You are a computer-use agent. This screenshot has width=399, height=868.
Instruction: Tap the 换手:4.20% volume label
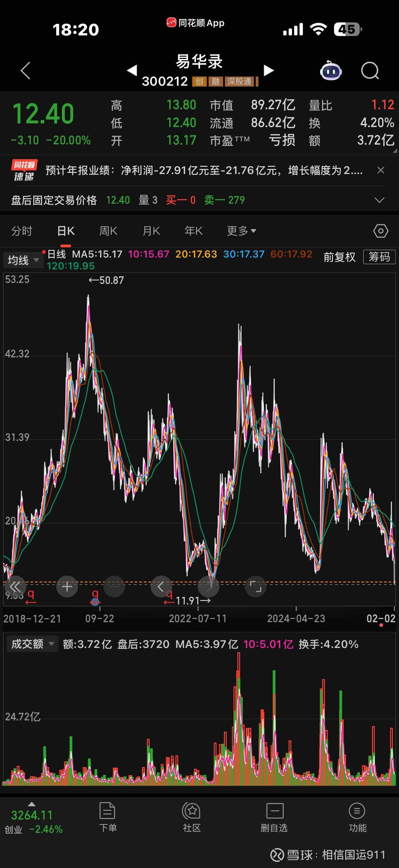pyautogui.click(x=328, y=644)
